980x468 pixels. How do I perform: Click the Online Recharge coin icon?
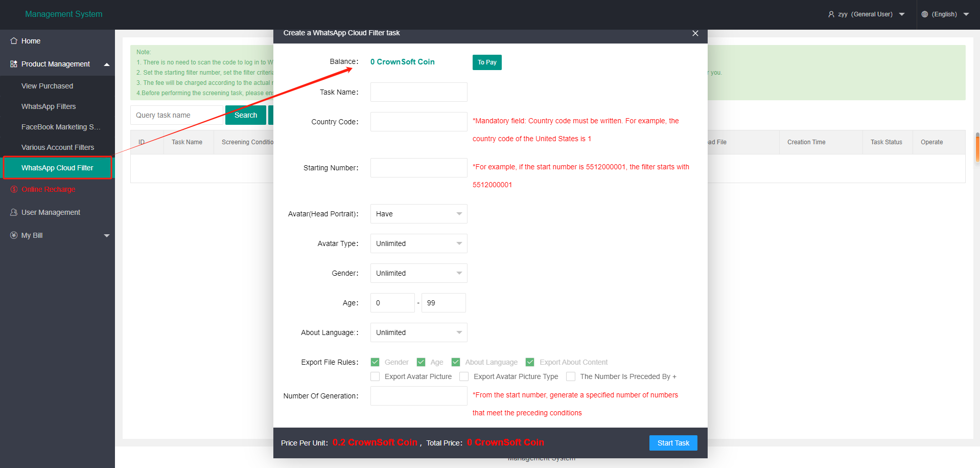(14, 189)
